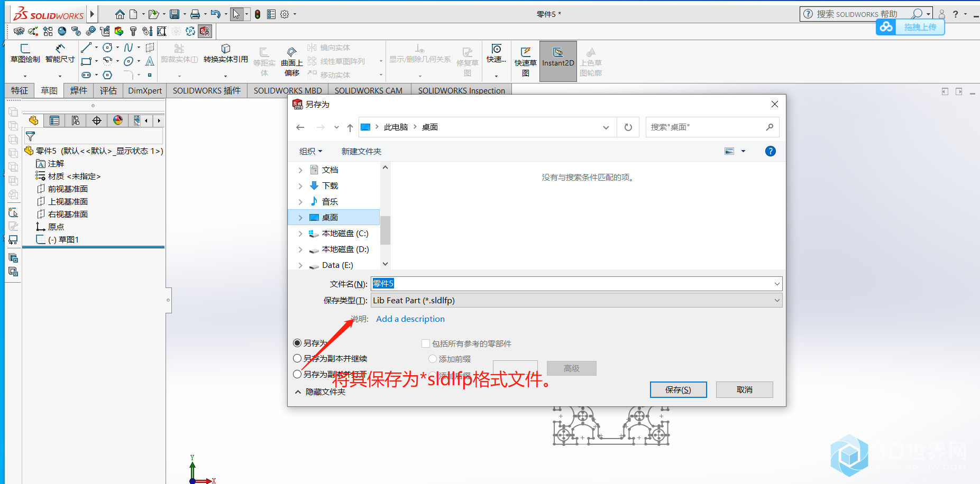Select 桌面 in the navigation pane
This screenshot has height=484, width=980.
coord(334,218)
